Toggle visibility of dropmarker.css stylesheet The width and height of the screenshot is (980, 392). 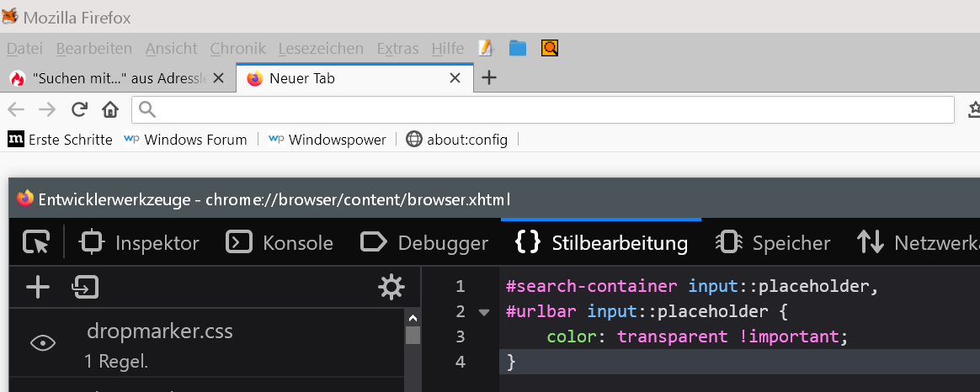pos(43,342)
